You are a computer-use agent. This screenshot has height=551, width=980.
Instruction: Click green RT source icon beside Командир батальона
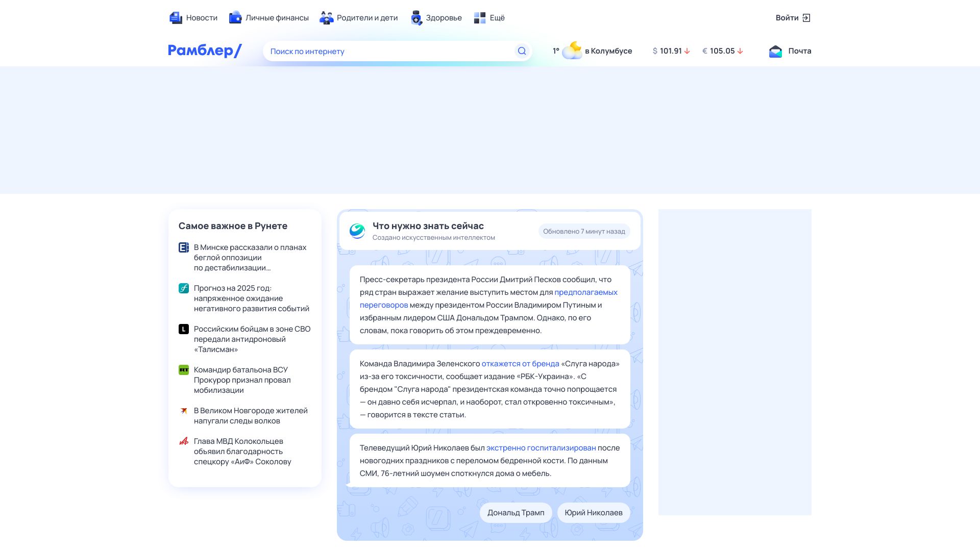pos(184,370)
